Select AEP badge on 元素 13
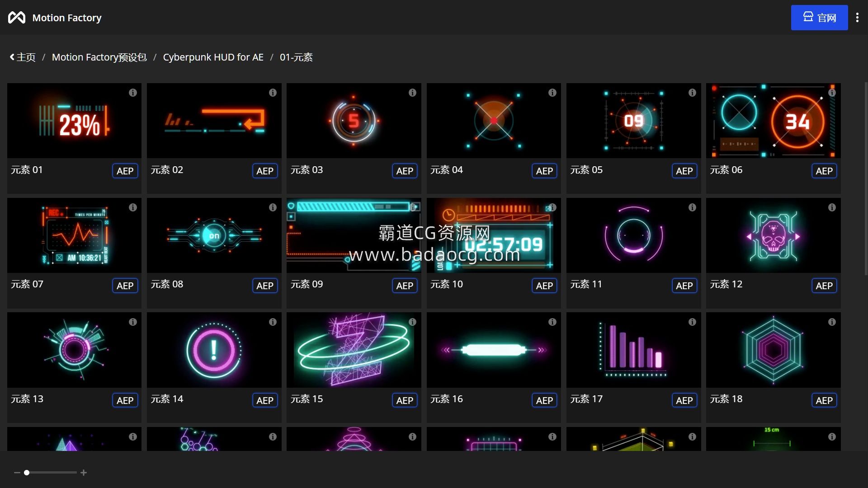The height and width of the screenshot is (488, 868). [x=125, y=400]
